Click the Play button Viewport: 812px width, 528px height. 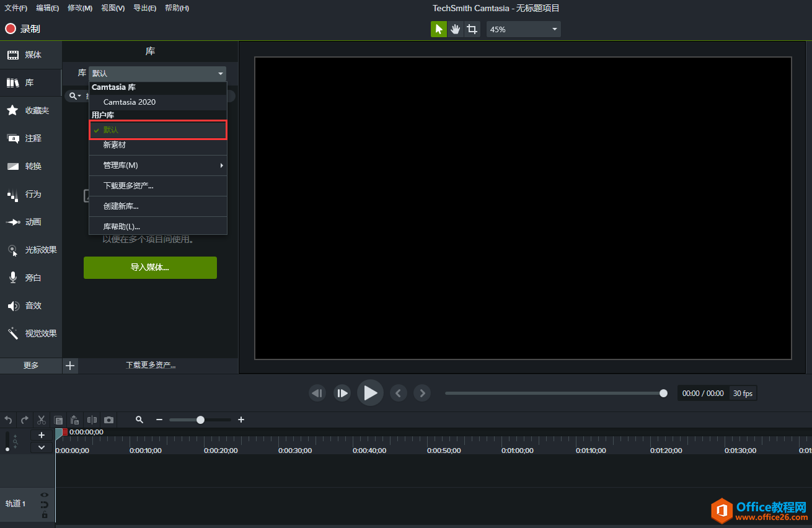[370, 393]
